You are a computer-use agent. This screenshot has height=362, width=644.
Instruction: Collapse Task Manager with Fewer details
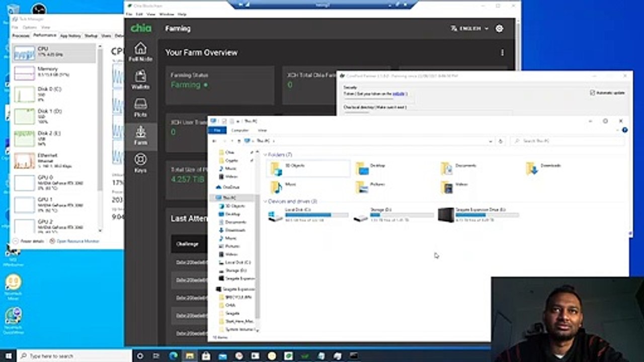coord(29,241)
